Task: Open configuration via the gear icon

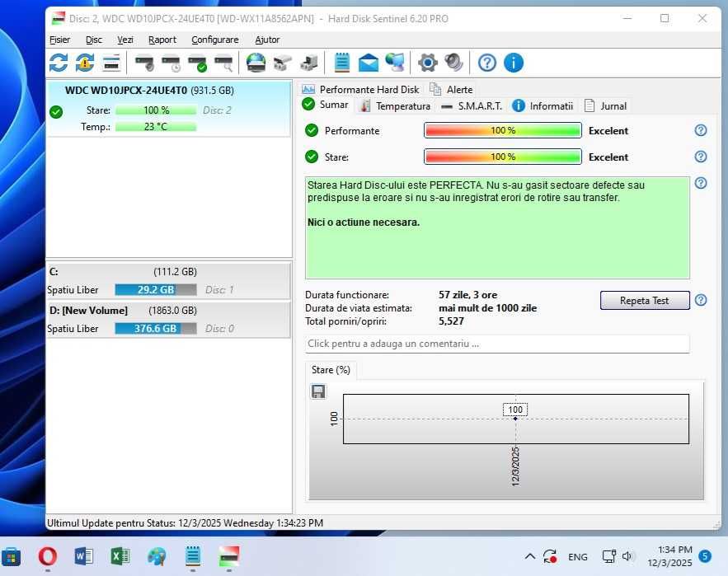Action: coord(428,63)
